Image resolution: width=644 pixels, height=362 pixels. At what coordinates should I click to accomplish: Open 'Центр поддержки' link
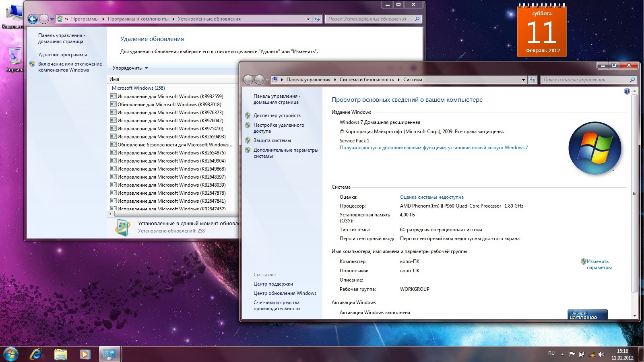pos(273,284)
